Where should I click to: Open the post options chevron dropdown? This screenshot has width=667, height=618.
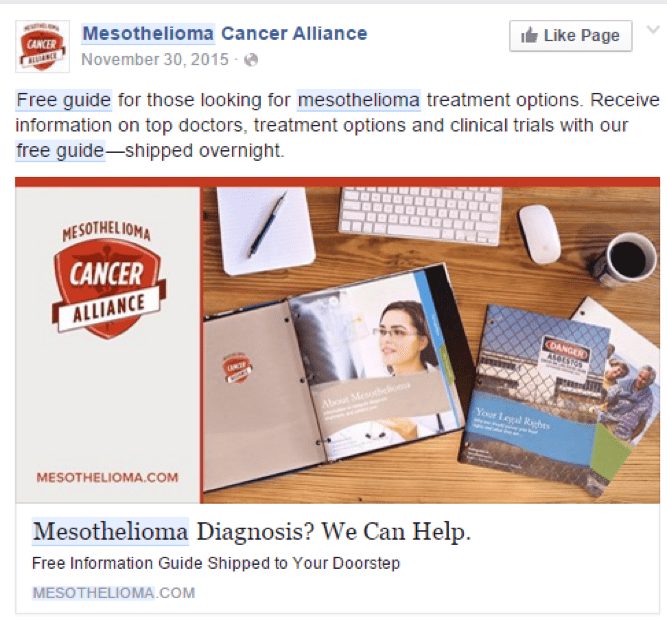click(653, 29)
